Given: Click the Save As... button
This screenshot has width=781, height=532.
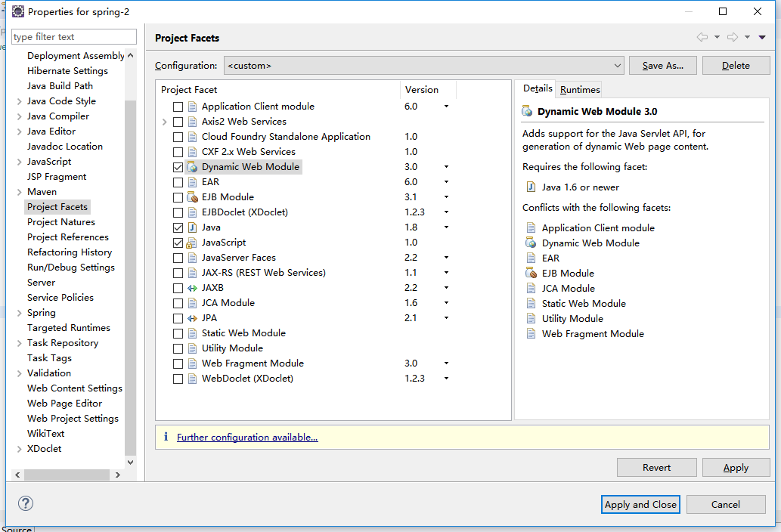Looking at the screenshot, I should click(662, 66).
